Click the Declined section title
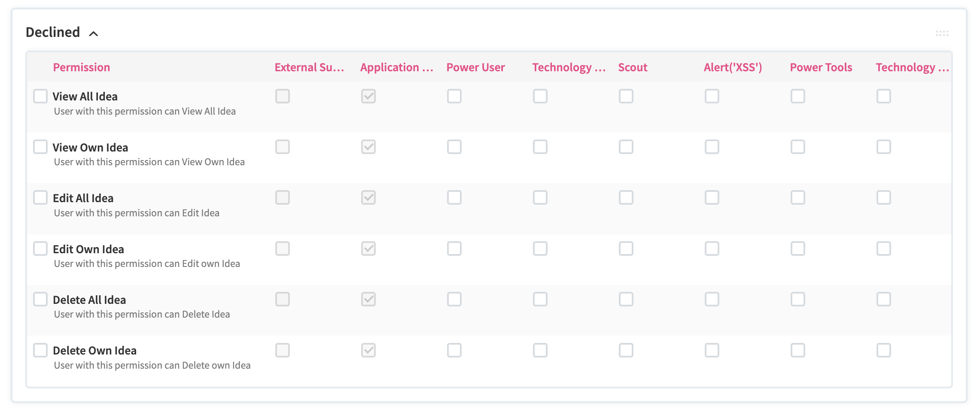980x412 pixels. click(53, 32)
